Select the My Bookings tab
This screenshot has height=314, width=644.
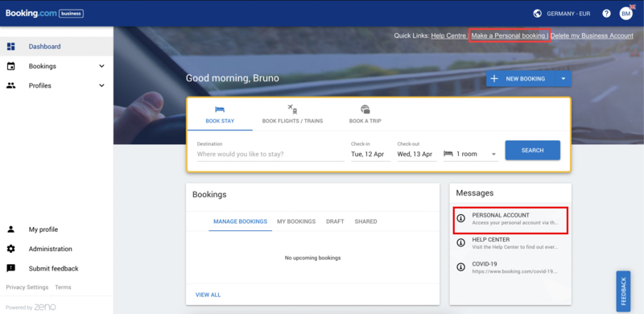(x=296, y=221)
